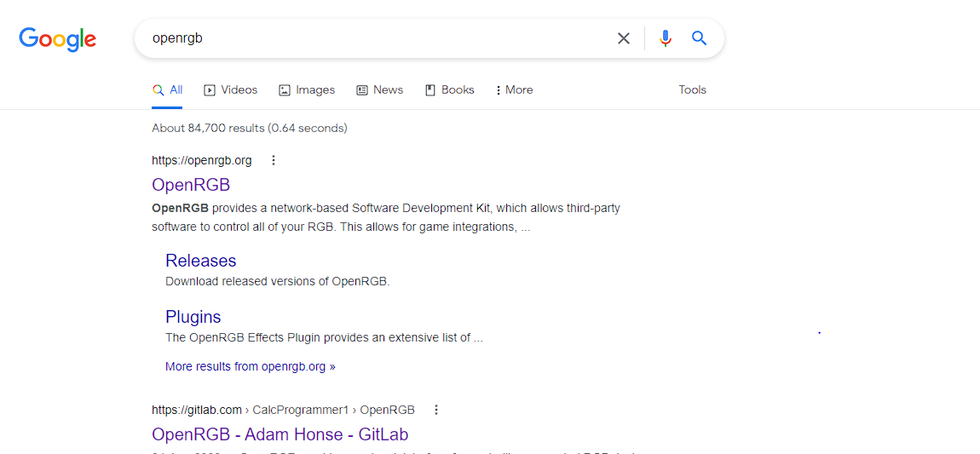
Task: Start voice search with microphone icon
Action: click(x=666, y=38)
